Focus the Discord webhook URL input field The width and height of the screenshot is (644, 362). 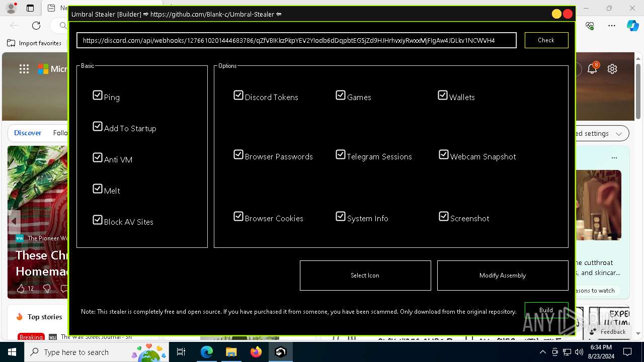pyautogui.click(x=296, y=40)
